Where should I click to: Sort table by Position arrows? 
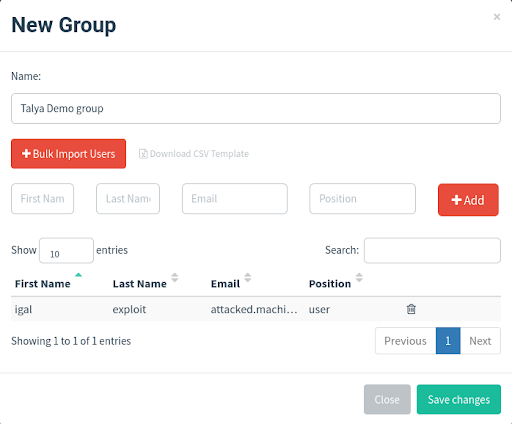point(359,277)
